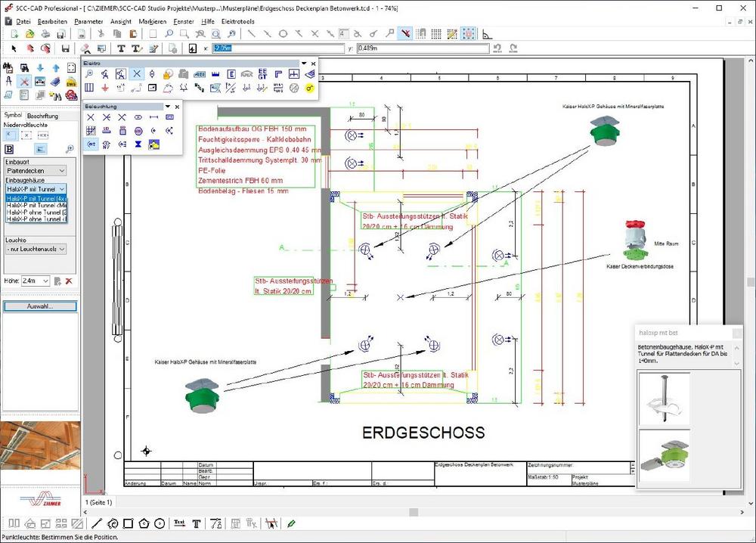Click the circle draw icon in the top toolbar

pos(283,34)
